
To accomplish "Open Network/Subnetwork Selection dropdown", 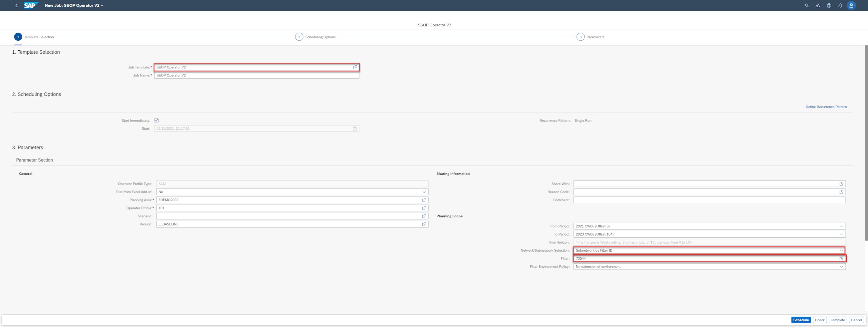I will coord(841,251).
